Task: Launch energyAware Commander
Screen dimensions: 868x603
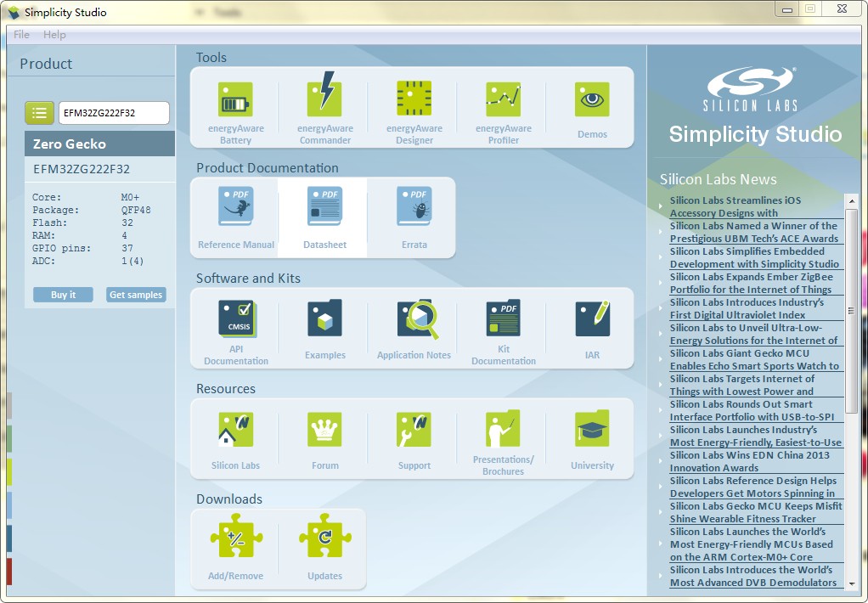Action: click(x=325, y=109)
